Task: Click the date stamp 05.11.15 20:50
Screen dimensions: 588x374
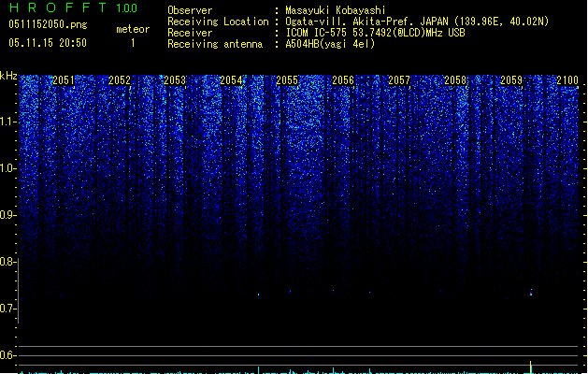Action: point(48,43)
